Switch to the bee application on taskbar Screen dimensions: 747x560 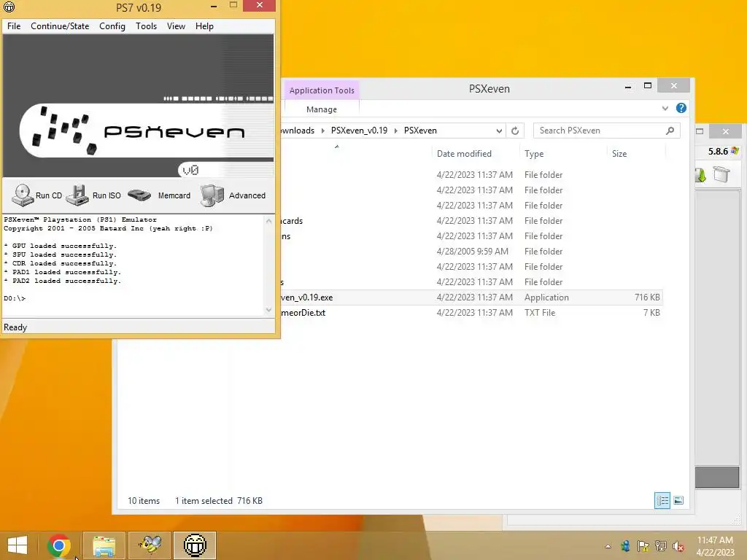click(149, 545)
